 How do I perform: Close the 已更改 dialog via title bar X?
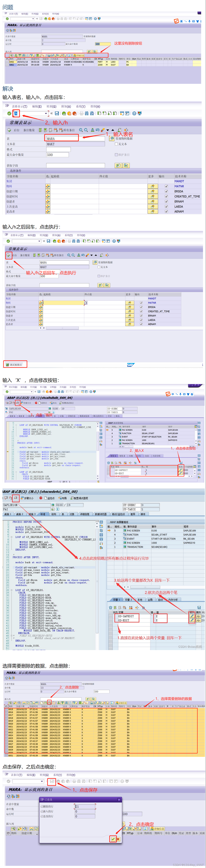pyautogui.click(x=119, y=800)
